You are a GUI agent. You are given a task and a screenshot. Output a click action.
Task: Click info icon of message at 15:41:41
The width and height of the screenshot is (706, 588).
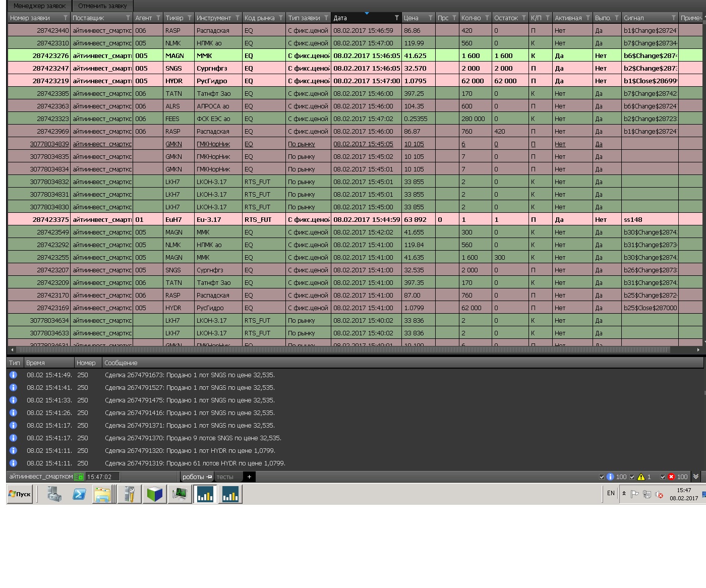pyautogui.click(x=14, y=387)
